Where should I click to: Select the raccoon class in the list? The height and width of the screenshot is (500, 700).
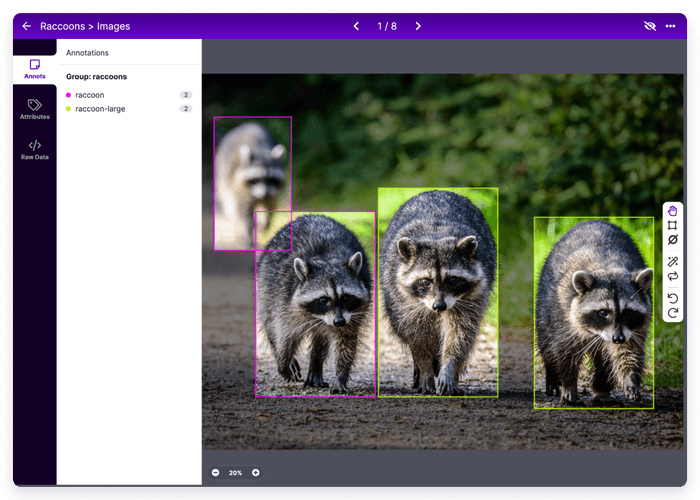pyautogui.click(x=90, y=95)
